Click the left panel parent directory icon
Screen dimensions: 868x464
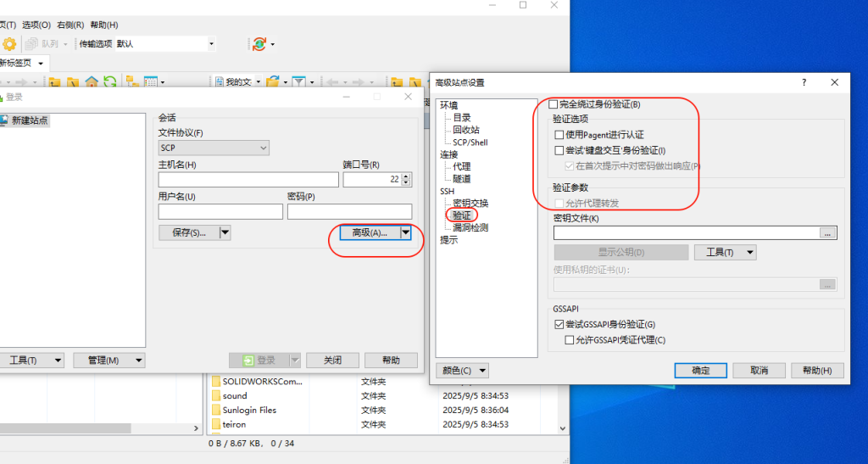click(x=54, y=83)
